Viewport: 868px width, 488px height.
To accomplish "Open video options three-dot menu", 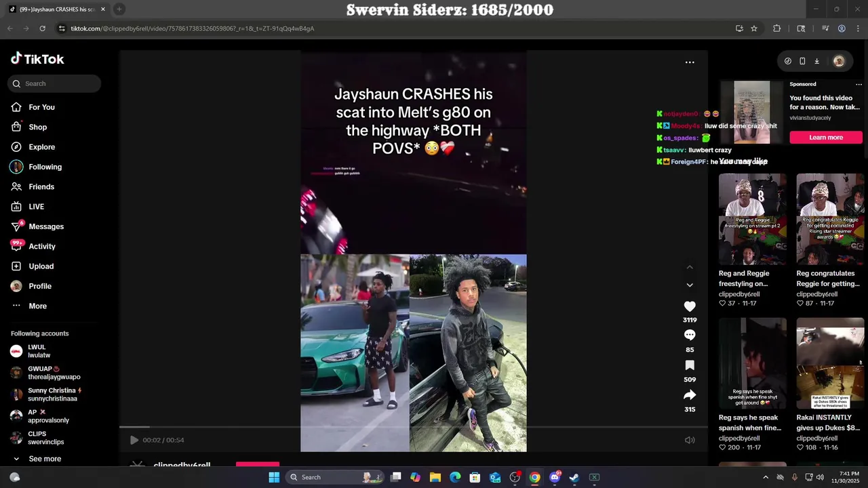I will coord(690,62).
